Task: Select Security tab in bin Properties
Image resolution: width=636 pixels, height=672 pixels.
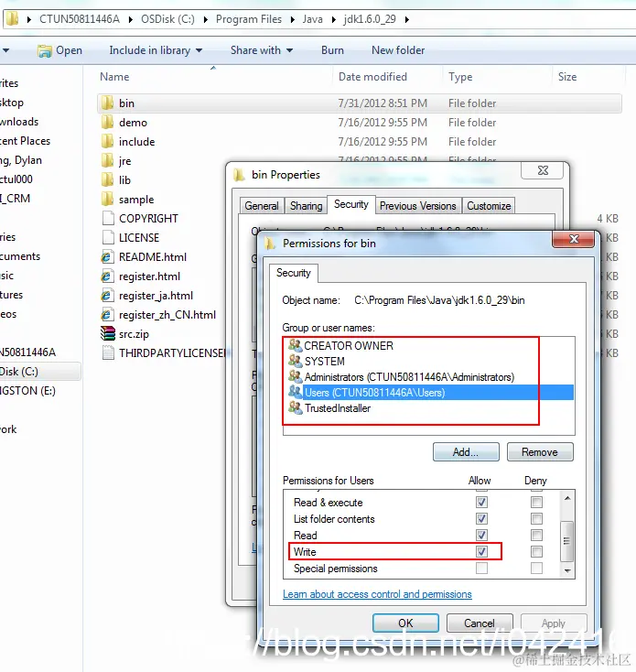Action: (351, 204)
